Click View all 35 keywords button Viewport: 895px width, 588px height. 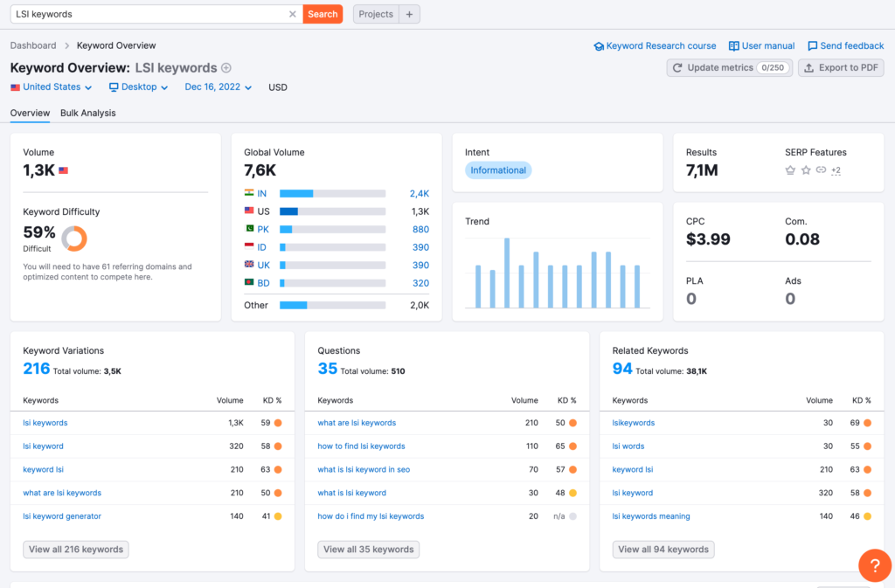369,550
